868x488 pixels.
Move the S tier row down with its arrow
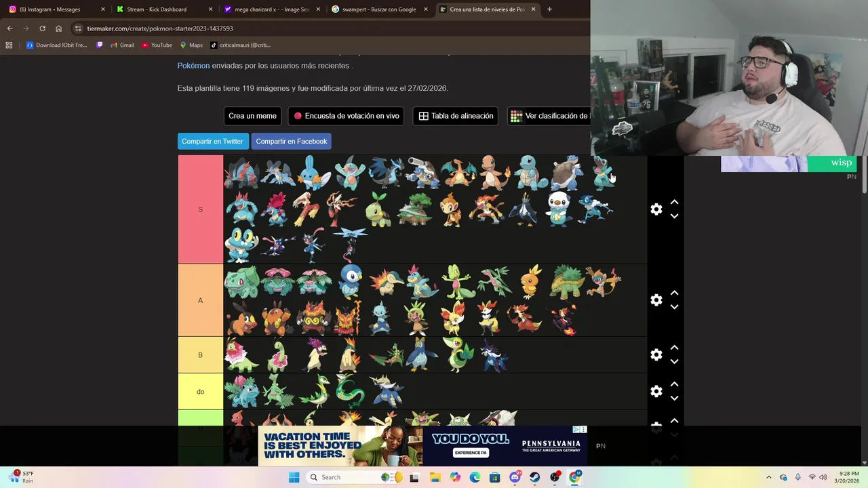coord(674,216)
